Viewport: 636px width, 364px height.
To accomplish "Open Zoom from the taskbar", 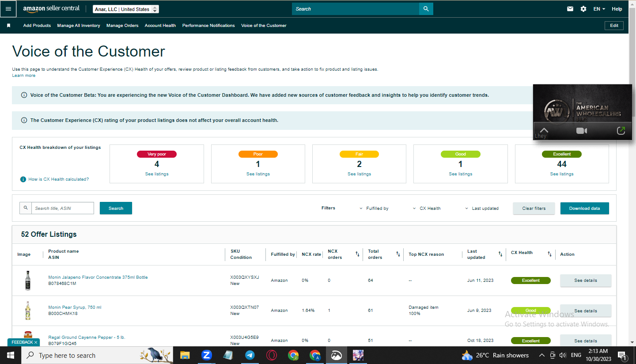I will pos(206,355).
